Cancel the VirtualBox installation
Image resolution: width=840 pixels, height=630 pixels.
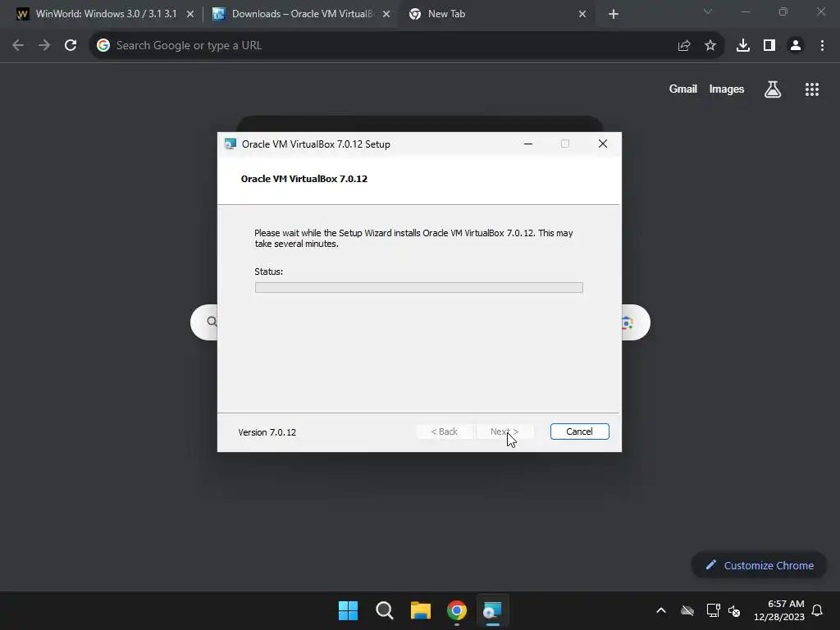coord(579,431)
